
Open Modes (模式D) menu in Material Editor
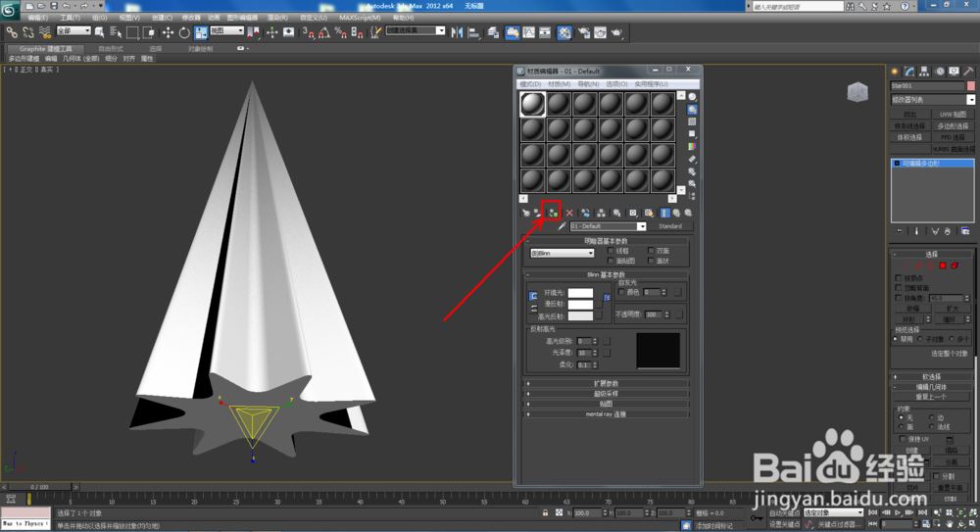(x=530, y=84)
